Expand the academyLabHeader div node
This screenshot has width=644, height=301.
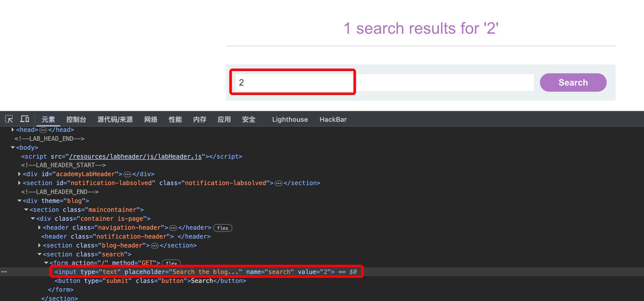[19, 174]
